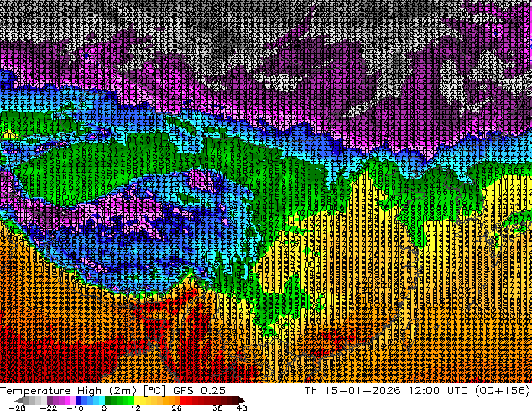Screen dimensions: 532x411
Task: Click the '(00+156)' forecast hour text
Action: pyautogui.click(x=503, y=391)
